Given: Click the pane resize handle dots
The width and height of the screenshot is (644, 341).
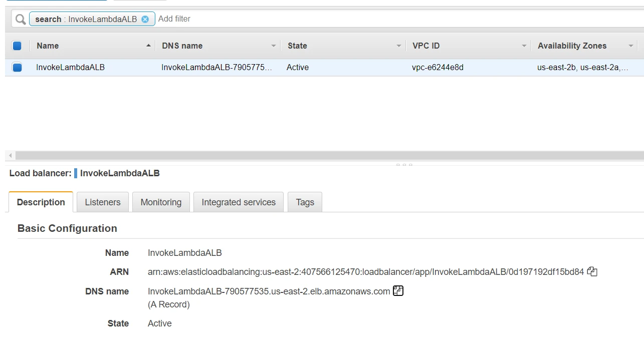Looking at the screenshot, I should 404,164.
